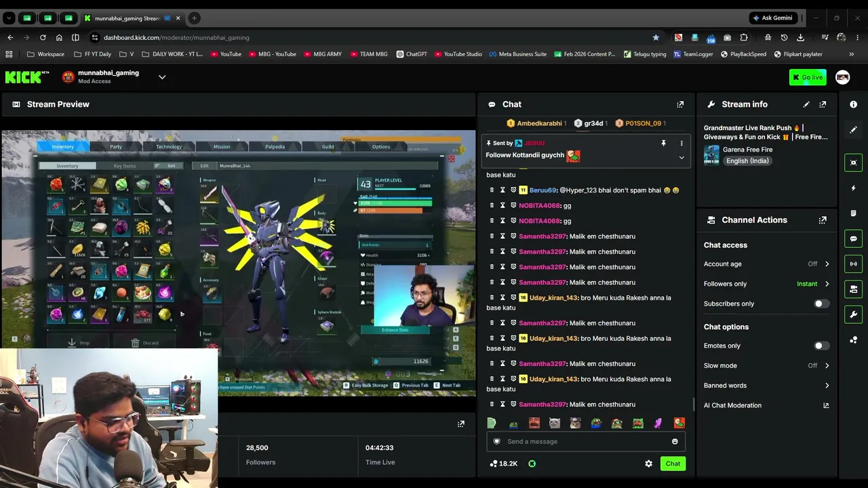Reload the dashboard page
This screenshot has height=488, width=868.
(x=43, y=37)
